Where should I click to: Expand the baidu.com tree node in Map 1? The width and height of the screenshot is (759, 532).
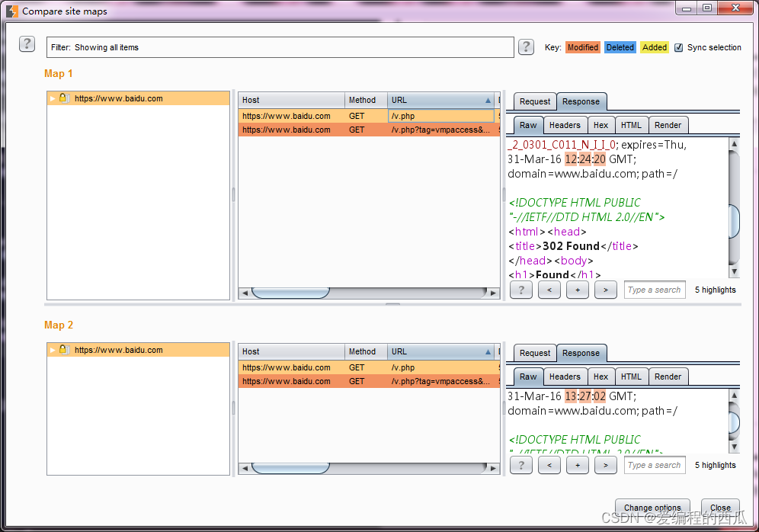coord(53,98)
